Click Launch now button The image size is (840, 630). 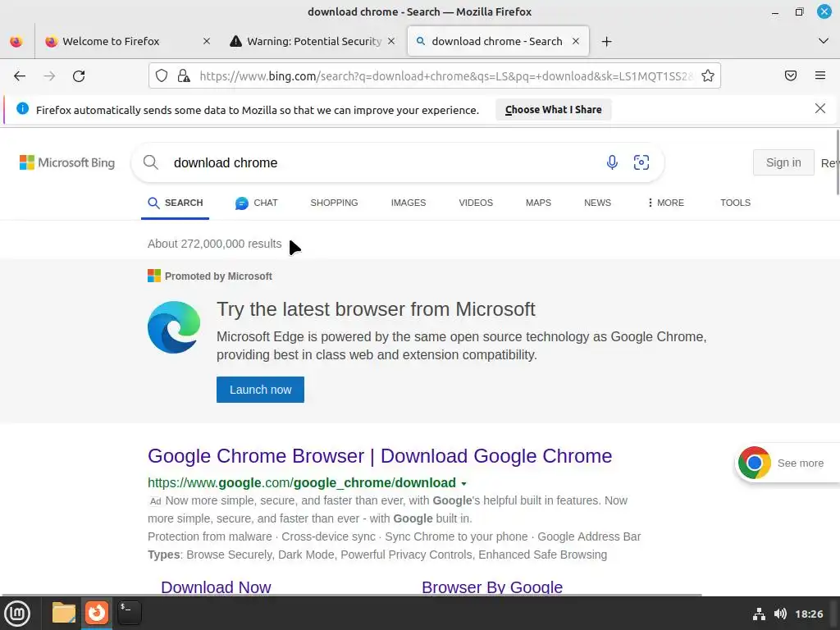[x=260, y=390]
